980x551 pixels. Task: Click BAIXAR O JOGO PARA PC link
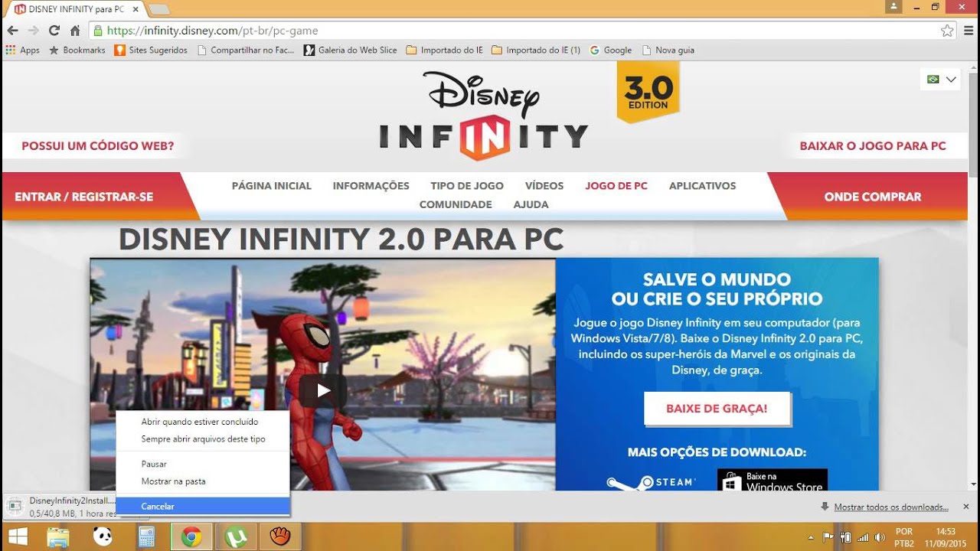873,145
